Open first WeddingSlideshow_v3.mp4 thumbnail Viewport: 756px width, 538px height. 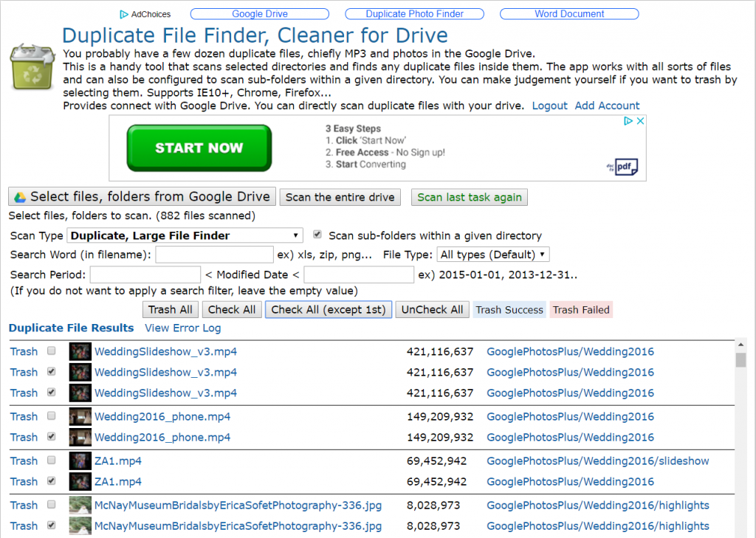[x=80, y=351]
